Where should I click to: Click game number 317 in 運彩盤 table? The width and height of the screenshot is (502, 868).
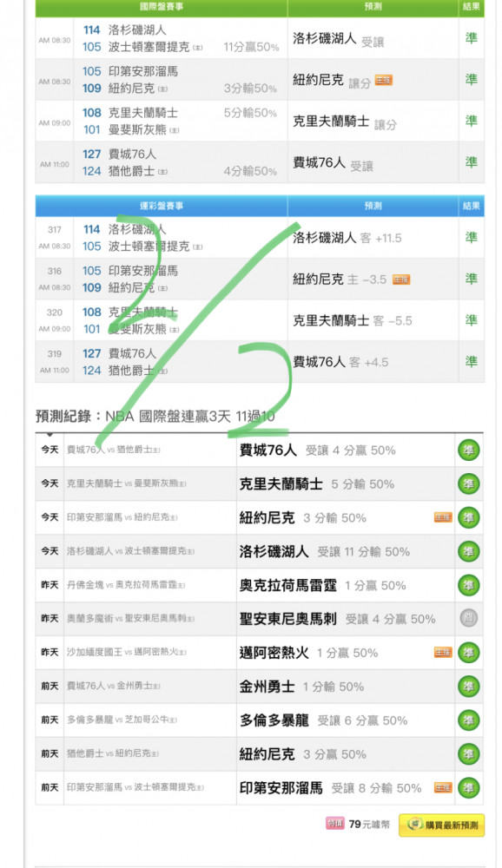click(55, 230)
